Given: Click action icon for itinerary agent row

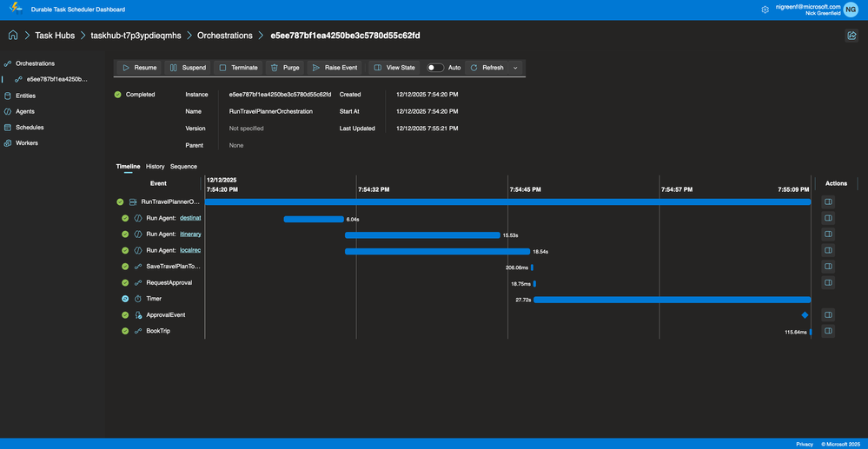Looking at the screenshot, I should [x=828, y=234].
